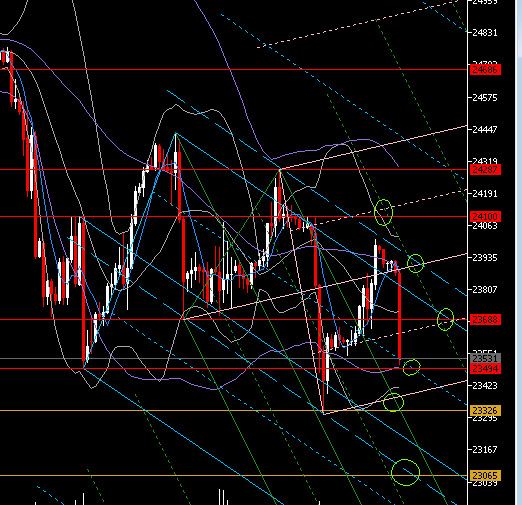Select the red 24287 price label
This screenshot has width=522, height=505.
485,170
